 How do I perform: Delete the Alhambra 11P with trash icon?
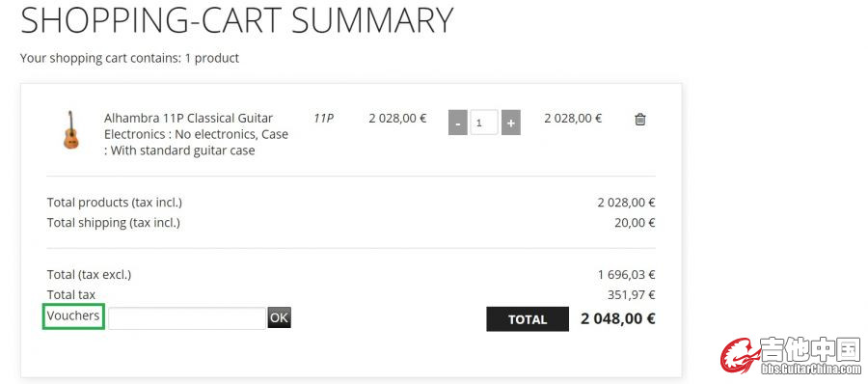(x=639, y=119)
